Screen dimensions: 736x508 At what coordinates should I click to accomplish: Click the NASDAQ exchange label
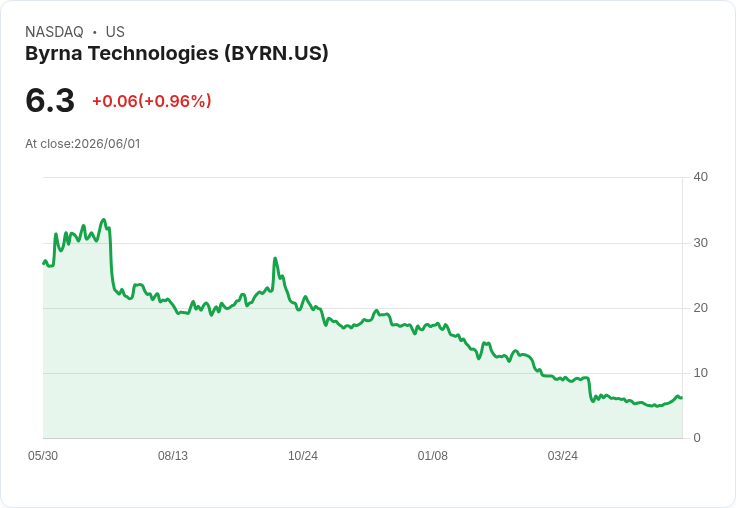54,31
